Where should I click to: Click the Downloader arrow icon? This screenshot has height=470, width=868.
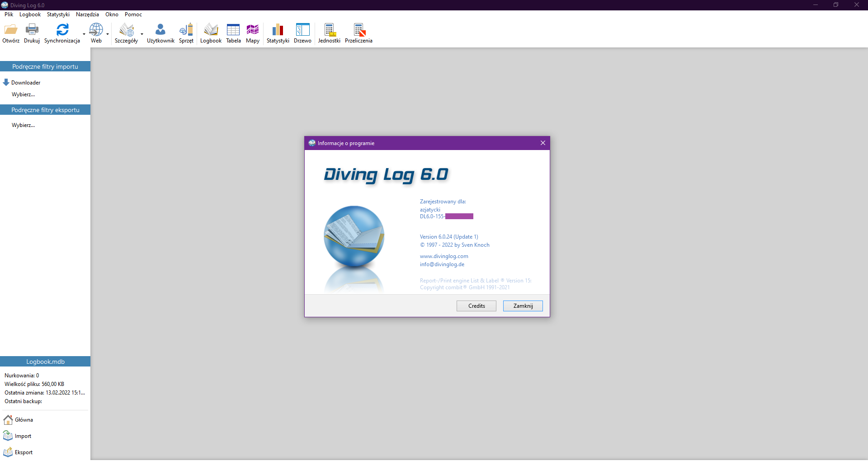[x=6, y=82]
